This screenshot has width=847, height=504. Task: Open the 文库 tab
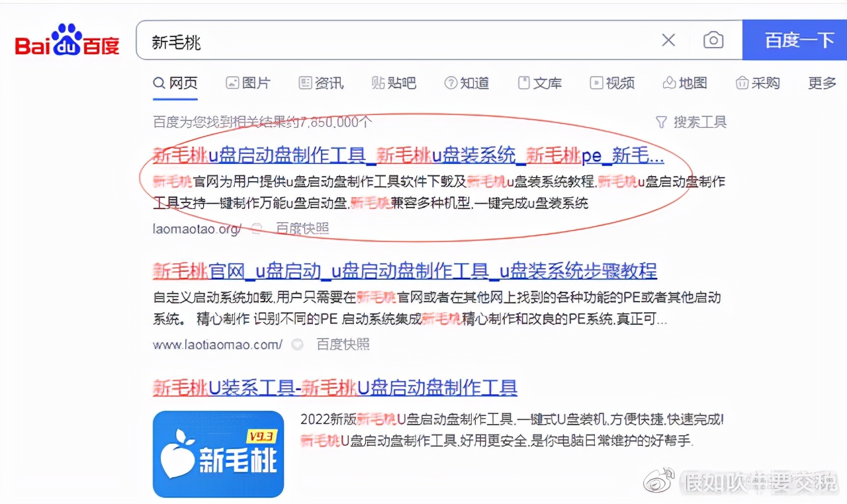(x=540, y=83)
